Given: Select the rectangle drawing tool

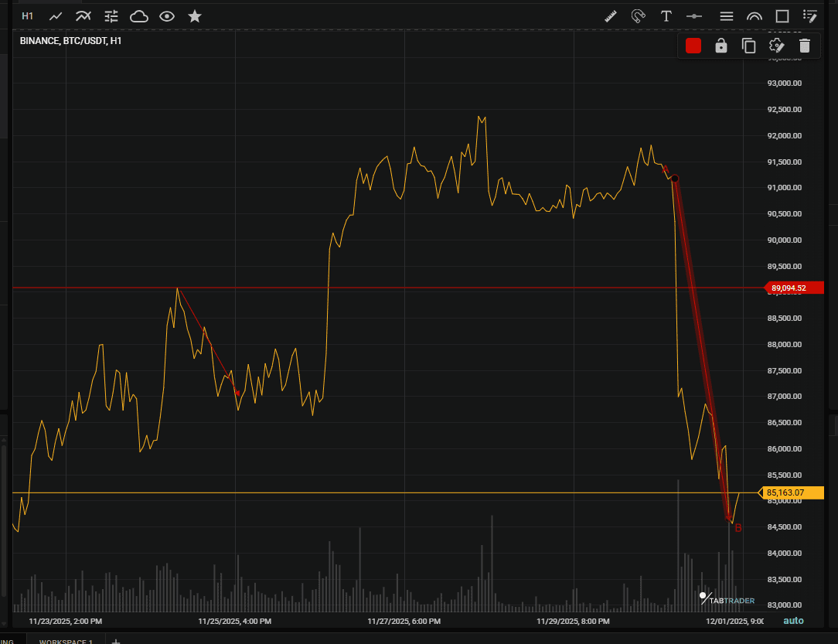Looking at the screenshot, I should pyautogui.click(x=782, y=15).
